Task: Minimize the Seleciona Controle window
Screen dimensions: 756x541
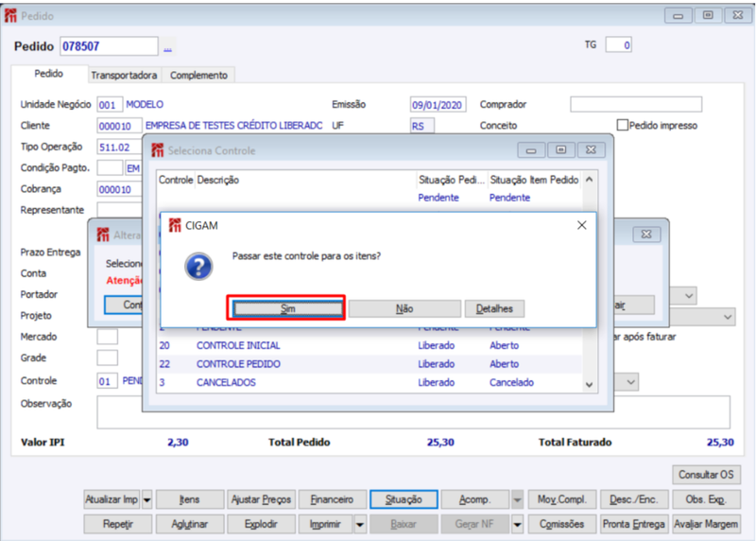Action: pos(531,150)
